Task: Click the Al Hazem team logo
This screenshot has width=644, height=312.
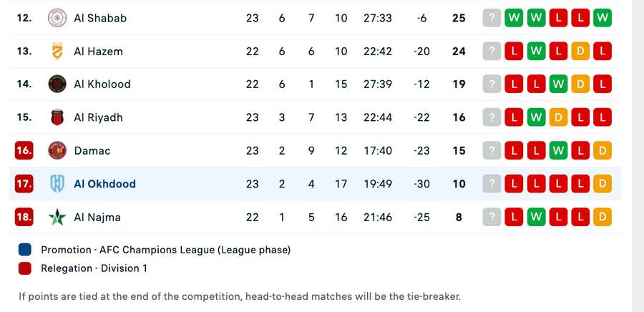Action: point(57,51)
